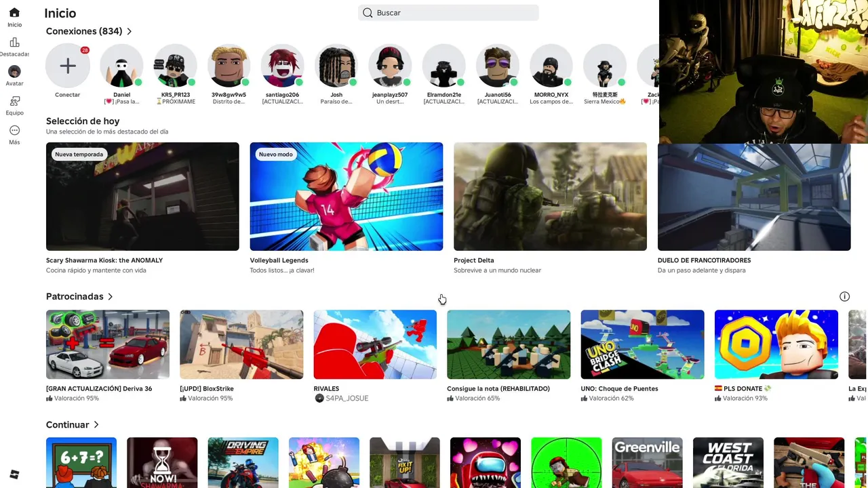Click the Buscar search field
The height and width of the screenshot is (488, 868).
click(x=448, y=13)
